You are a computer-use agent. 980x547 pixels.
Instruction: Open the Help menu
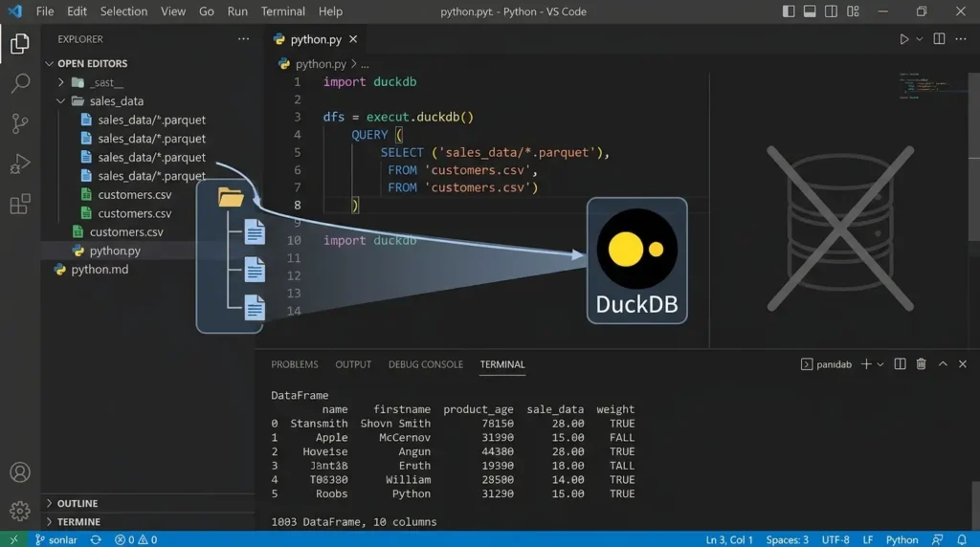(330, 11)
